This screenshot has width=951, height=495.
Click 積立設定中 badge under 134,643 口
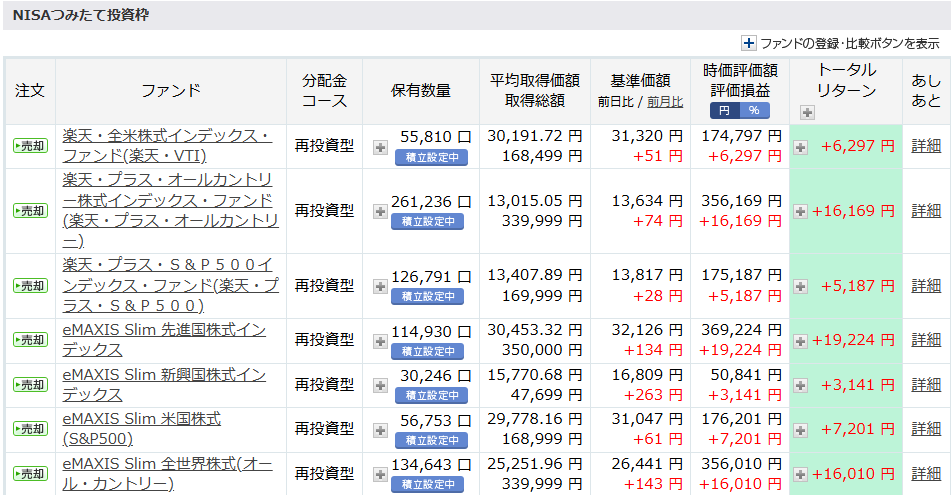(x=428, y=485)
